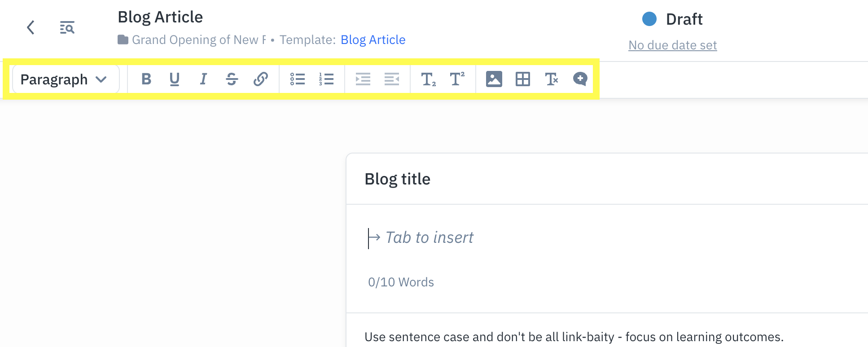Set due date via 'No due date set'
868x347 pixels.
tap(672, 45)
